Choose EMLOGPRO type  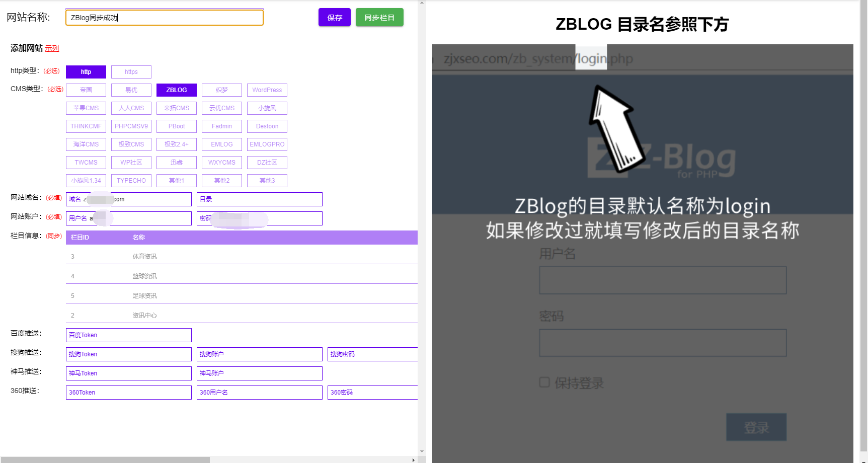(x=267, y=144)
